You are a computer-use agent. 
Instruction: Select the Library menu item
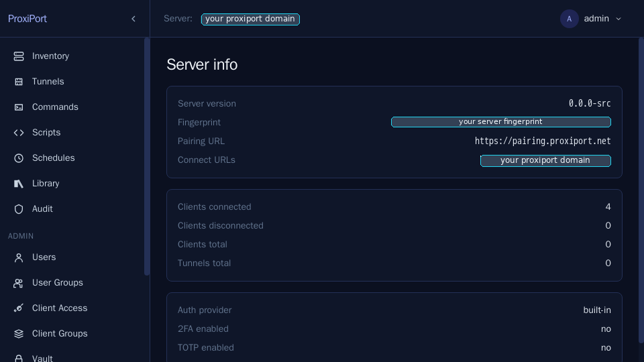[46, 183]
